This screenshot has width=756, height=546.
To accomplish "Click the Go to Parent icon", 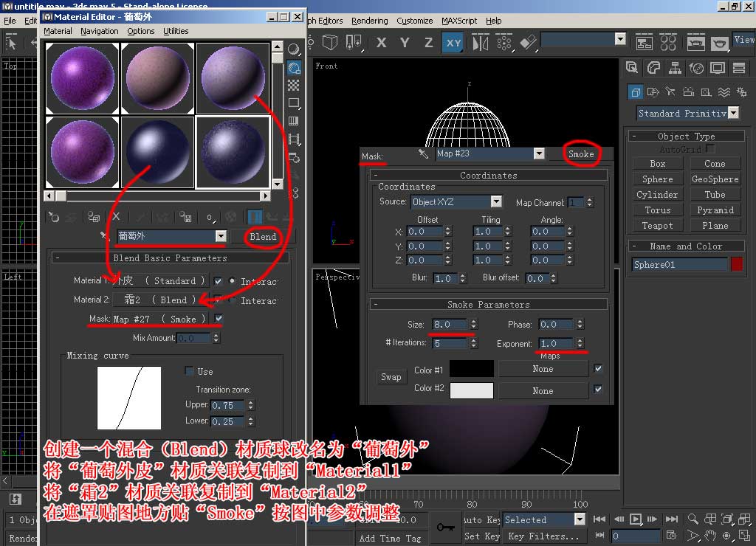I will point(272,218).
